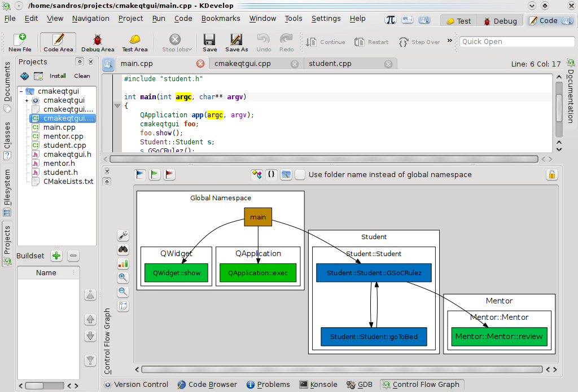The width and height of the screenshot is (578, 392).
Task: Click the Install button in Projects panel
Action: pos(58,76)
